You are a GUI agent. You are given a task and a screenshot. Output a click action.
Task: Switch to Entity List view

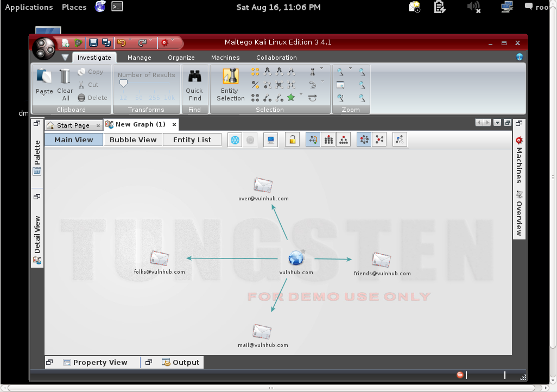coord(192,140)
